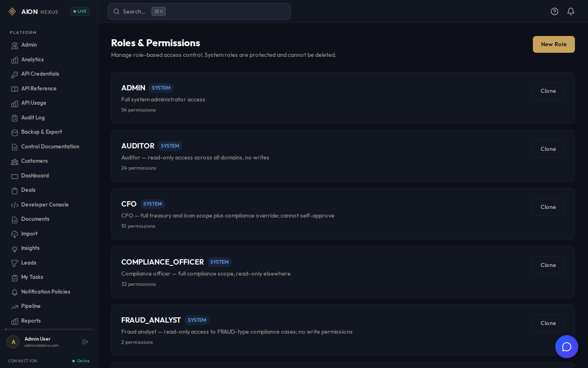This screenshot has width=588, height=368.
Task: Click 'Full system administrator access' description
Action: (x=163, y=99)
